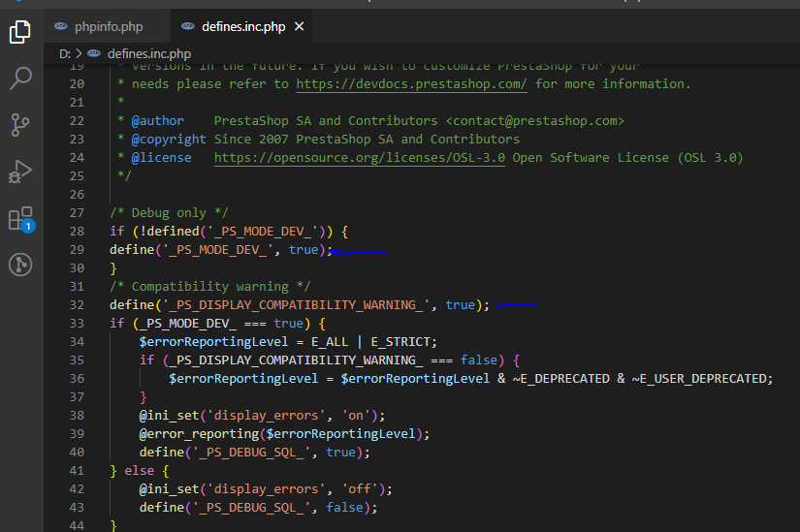
Task: Click the @copyright tag on line 23
Action: tap(169, 140)
